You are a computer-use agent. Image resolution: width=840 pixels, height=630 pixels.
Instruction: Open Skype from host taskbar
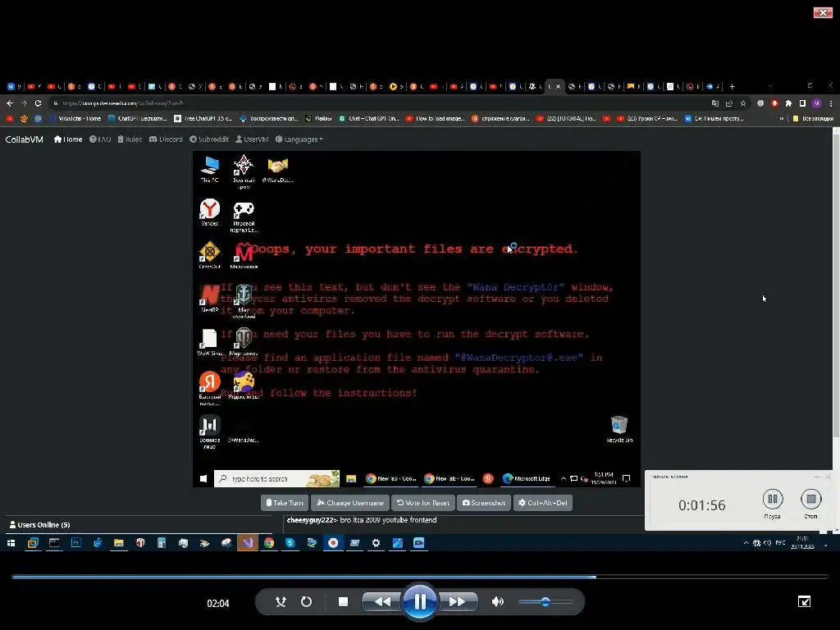tap(290, 543)
